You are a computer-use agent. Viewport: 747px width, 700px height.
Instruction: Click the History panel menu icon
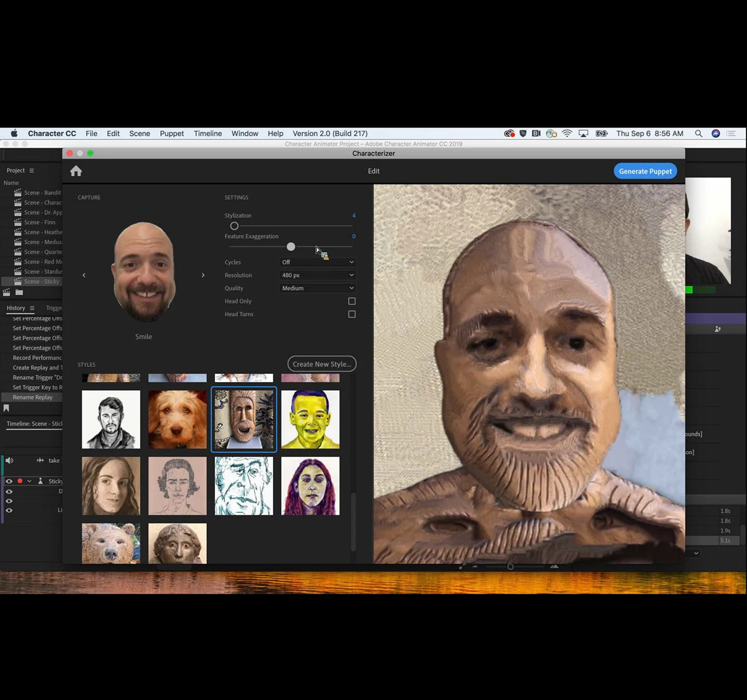coord(32,308)
